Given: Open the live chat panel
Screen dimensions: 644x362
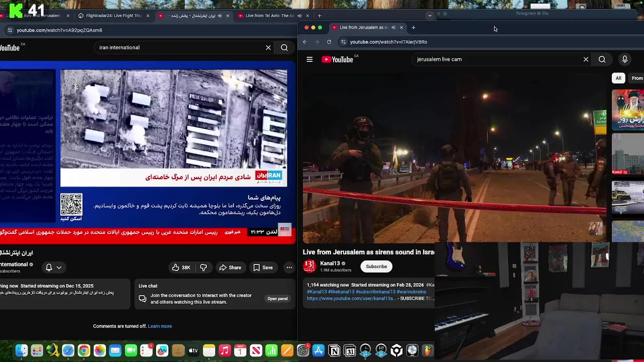Looking at the screenshot, I should [x=277, y=299].
